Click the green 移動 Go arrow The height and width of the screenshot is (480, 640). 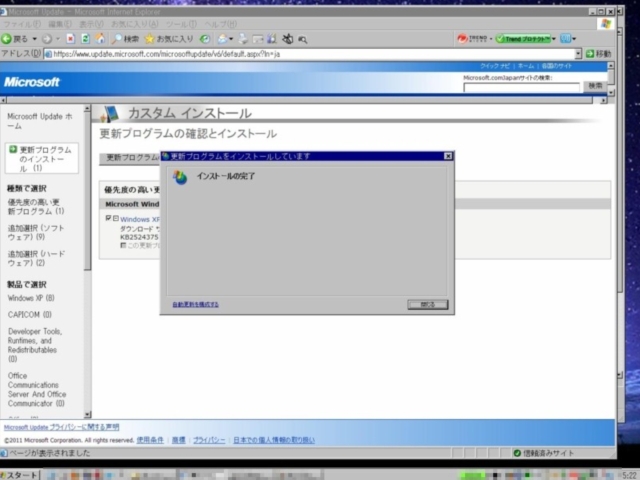[590, 54]
